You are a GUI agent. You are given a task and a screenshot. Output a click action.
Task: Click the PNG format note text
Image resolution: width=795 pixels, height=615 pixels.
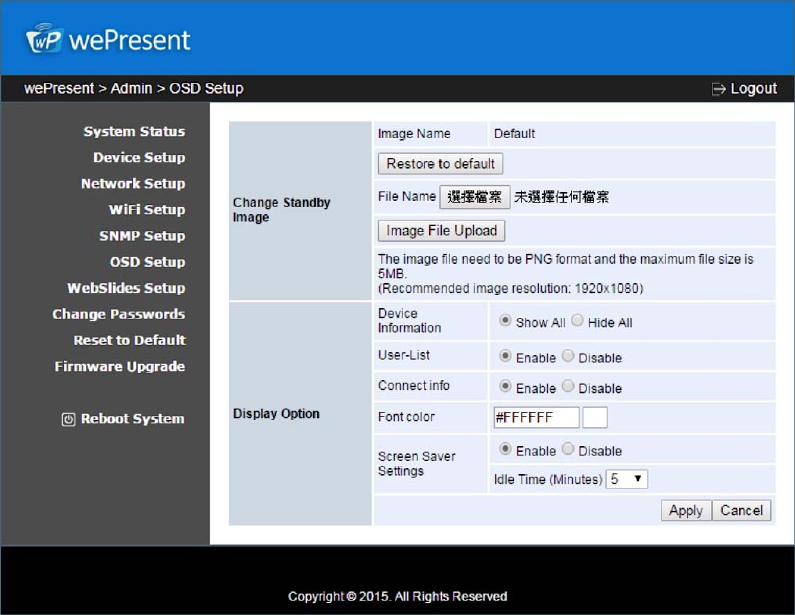(565, 274)
